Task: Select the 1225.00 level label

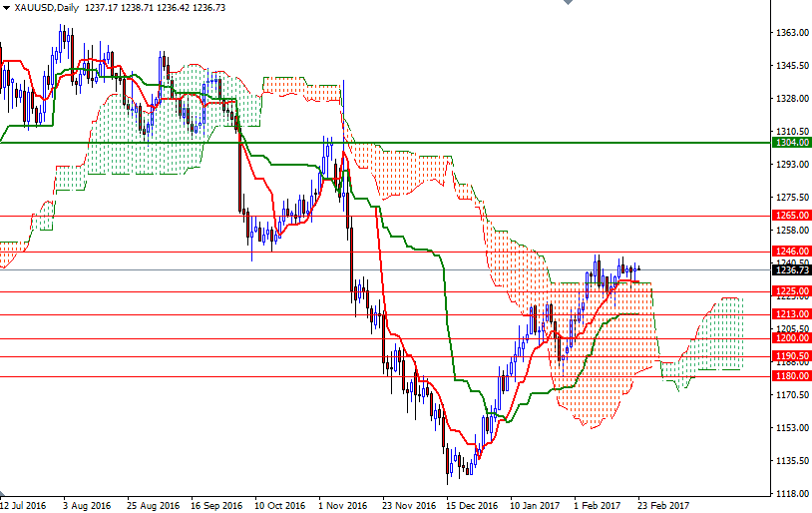Action: pyautogui.click(x=791, y=291)
